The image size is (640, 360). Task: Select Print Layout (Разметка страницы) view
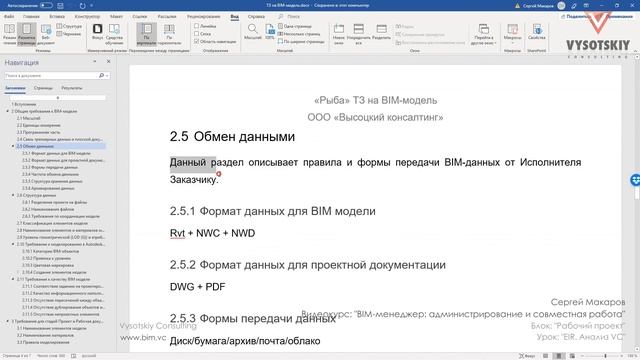click(x=27, y=33)
